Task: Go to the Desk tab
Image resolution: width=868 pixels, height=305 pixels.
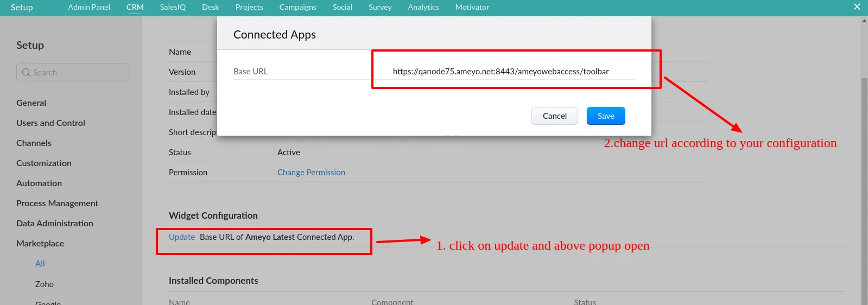Action: tap(211, 7)
